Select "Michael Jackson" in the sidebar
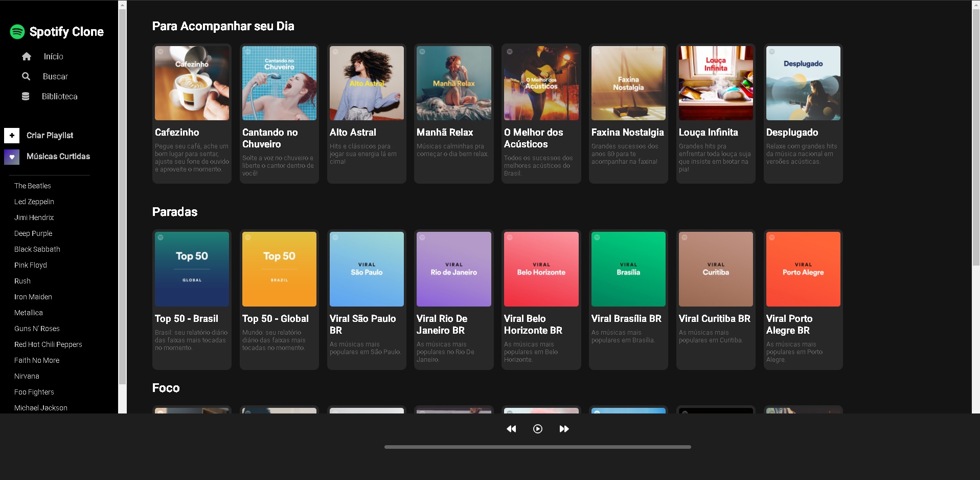The height and width of the screenshot is (480, 980). click(41, 408)
